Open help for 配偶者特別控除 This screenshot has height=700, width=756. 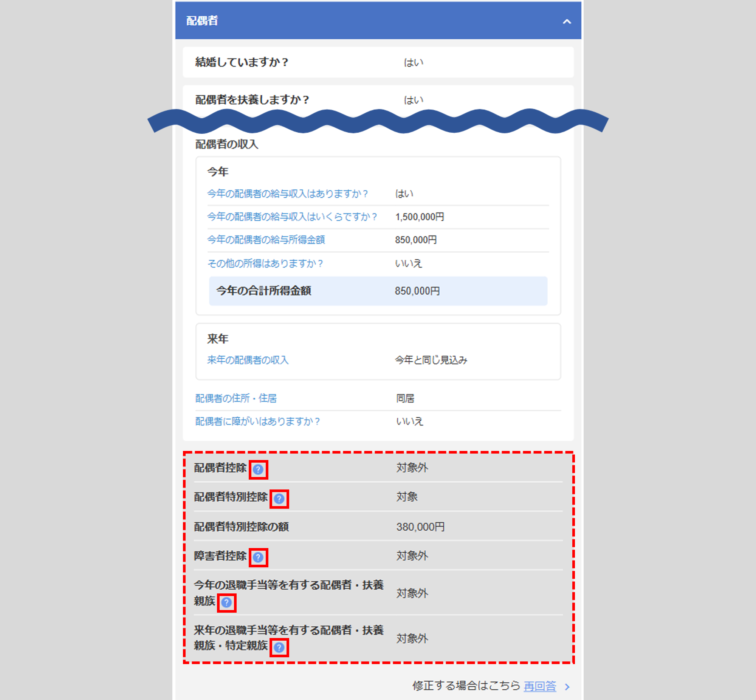click(x=279, y=499)
